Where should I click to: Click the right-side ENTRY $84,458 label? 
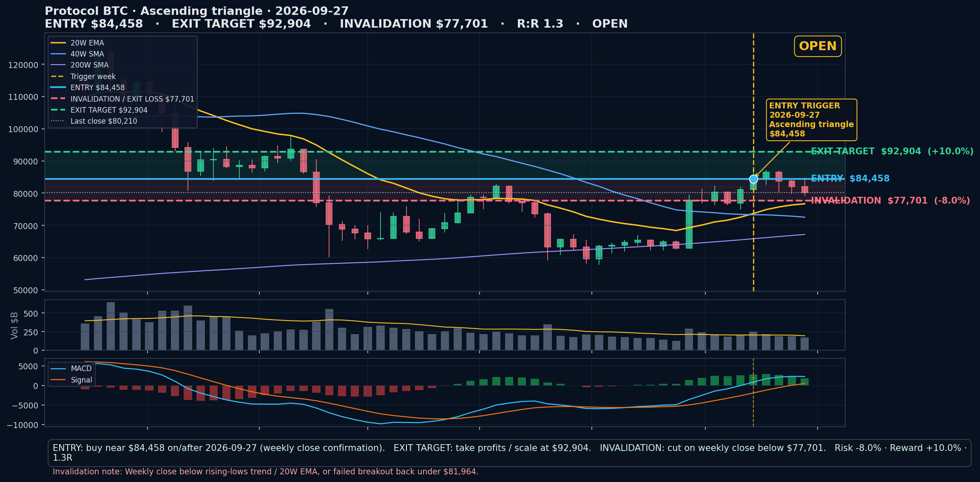click(x=850, y=179)
